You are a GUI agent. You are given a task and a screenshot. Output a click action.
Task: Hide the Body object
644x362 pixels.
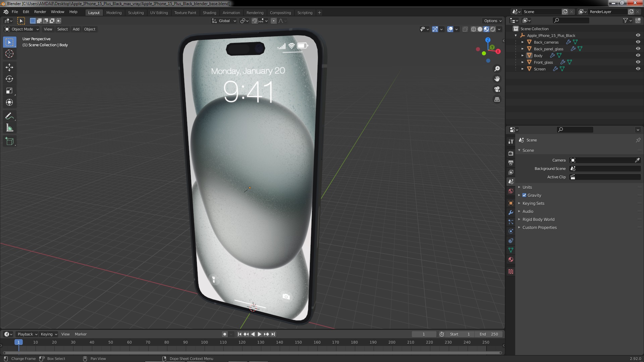tap(638, 55)
